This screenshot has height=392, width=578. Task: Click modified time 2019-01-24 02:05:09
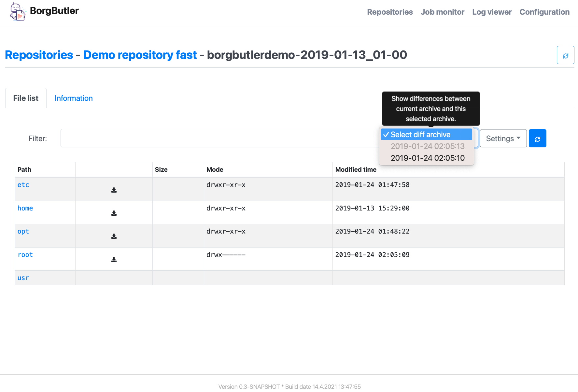pyautogui.click(x=373, y=255)
